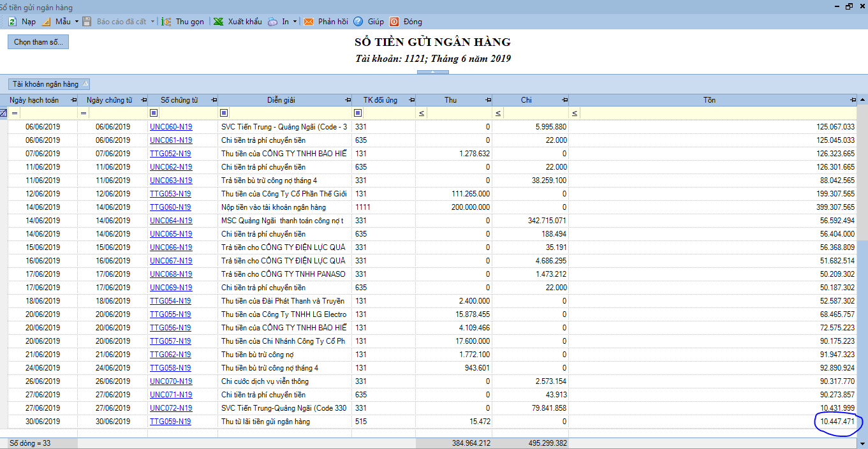
Task: Pin the Diễn giải column
Action: click(x=348, y=100)
